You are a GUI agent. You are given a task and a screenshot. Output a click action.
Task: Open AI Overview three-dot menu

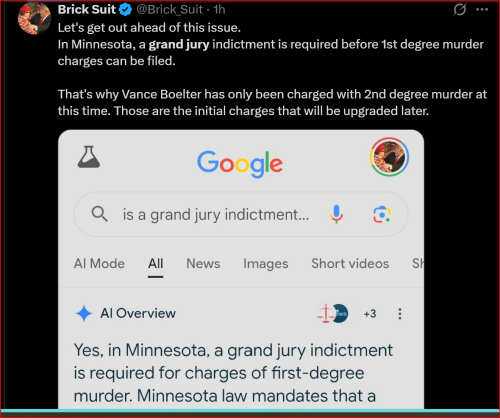coord(400,314)
